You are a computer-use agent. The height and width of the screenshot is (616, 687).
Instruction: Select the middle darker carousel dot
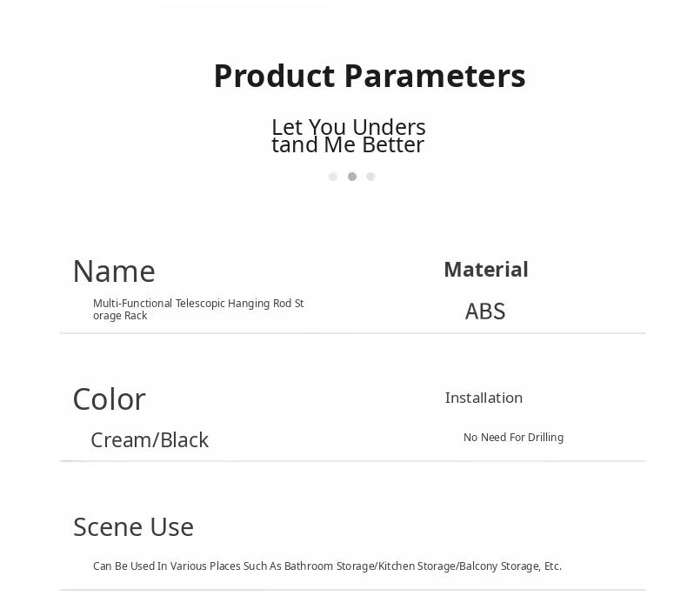tap(352, 177)
